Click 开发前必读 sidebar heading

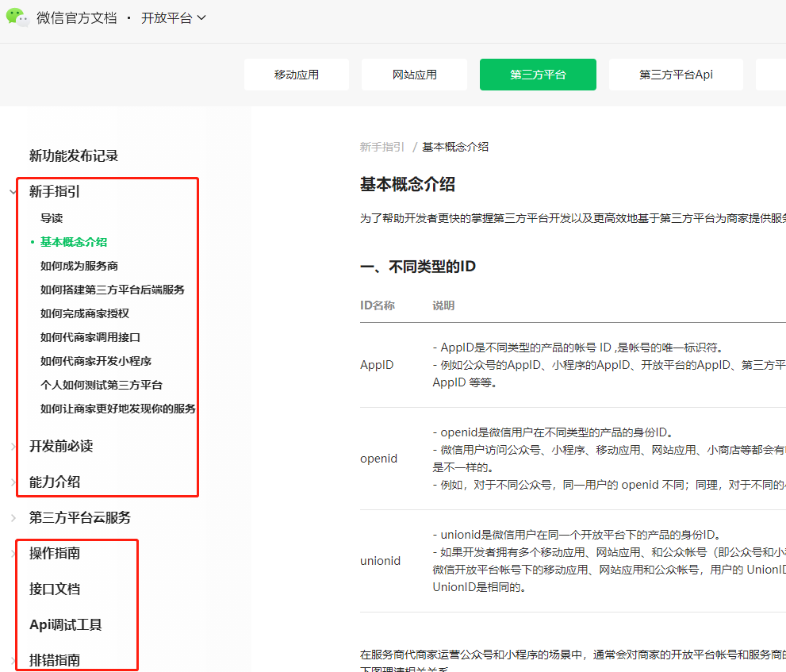click(x=61, y=447)
